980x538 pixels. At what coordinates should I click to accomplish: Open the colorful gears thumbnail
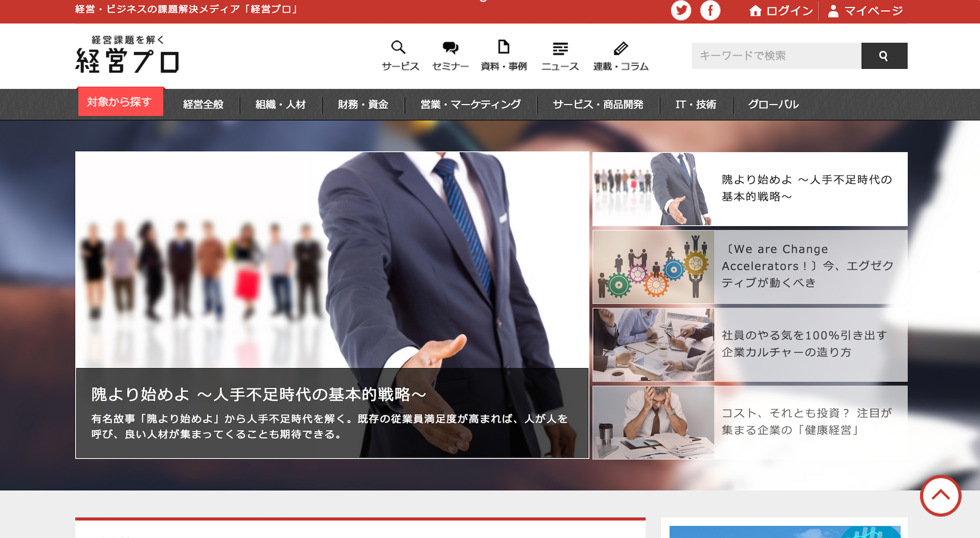click(653, 267)
